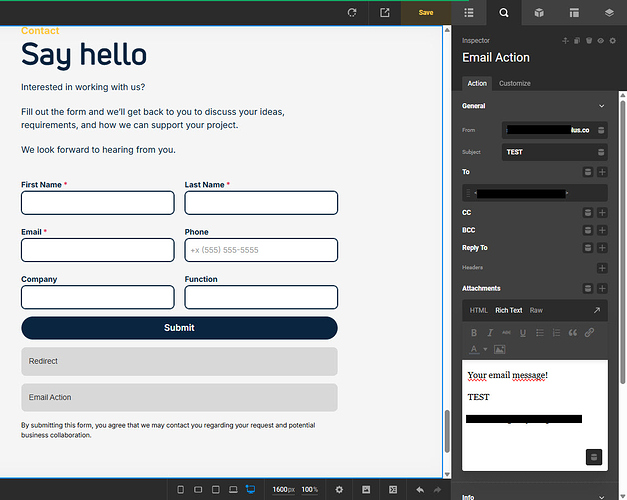Open the Elements cube icon in top bar
Screen dimensions: 627x500
point(539,13)
